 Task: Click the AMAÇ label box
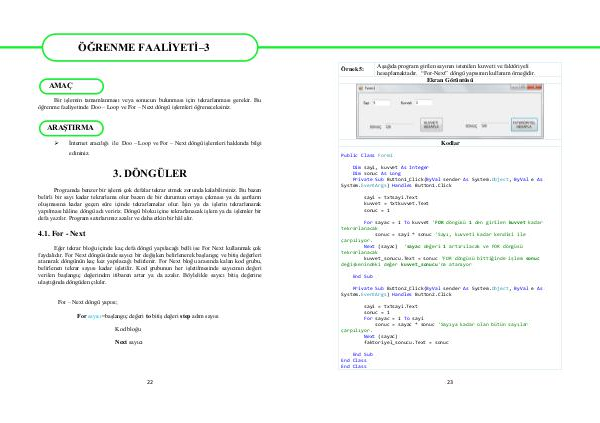pos(61,87)
